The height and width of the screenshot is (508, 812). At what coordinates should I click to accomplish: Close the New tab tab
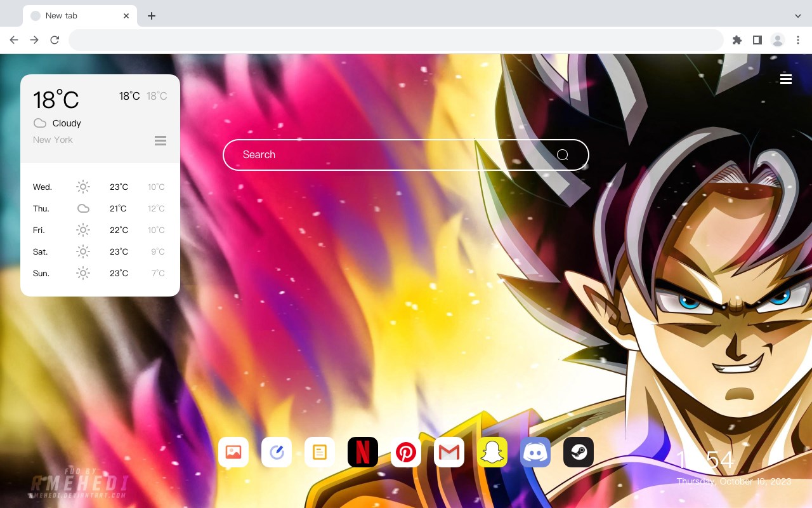[x=127, y=16]
